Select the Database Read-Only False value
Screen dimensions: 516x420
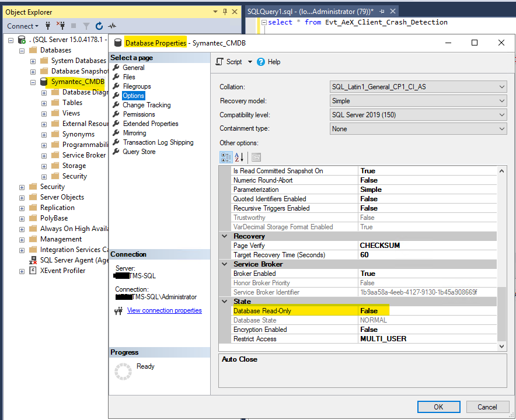369,311
